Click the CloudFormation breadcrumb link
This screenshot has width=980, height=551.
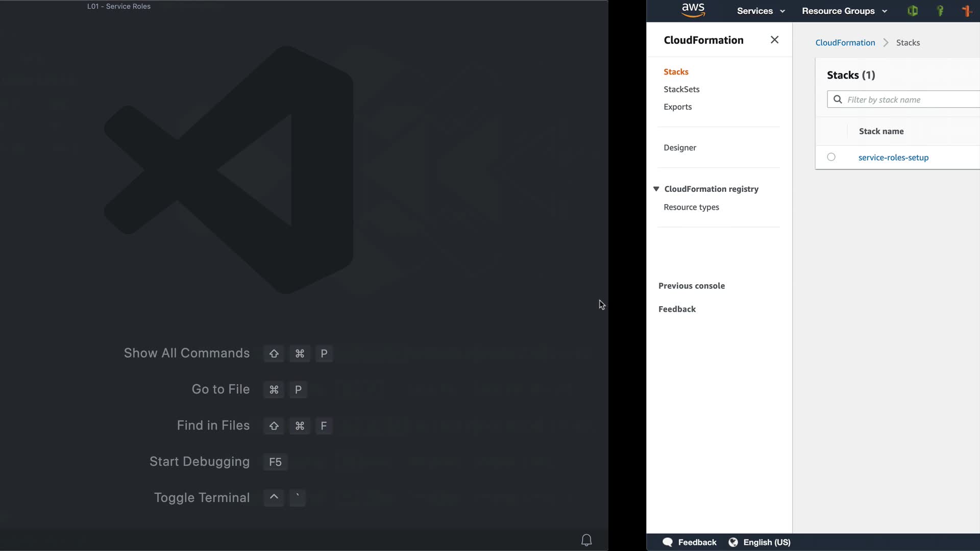[x=845, y=43]
